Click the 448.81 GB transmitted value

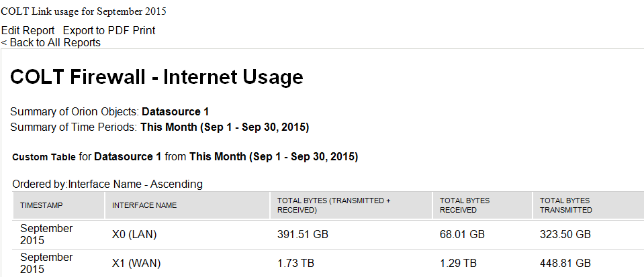pos(565,263)
